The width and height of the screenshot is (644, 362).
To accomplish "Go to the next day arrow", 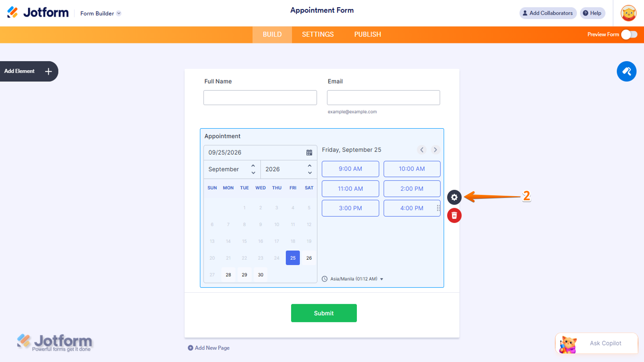I will click(435, 150).
